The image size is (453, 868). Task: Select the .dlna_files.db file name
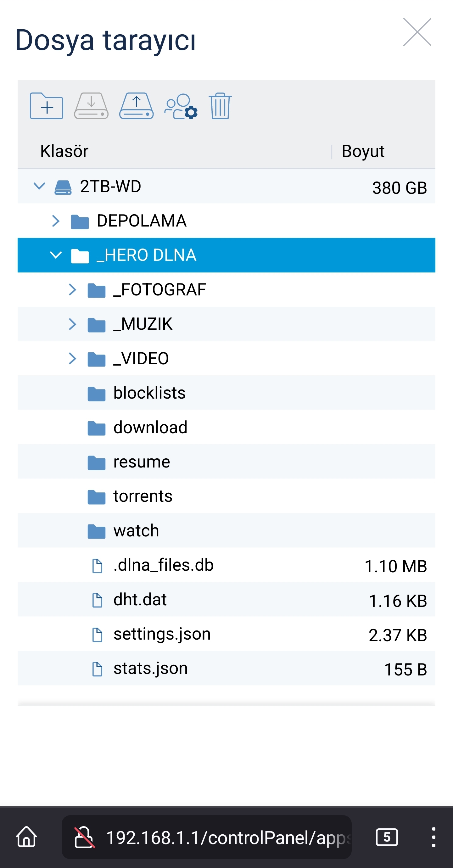[x=164, y=565]
